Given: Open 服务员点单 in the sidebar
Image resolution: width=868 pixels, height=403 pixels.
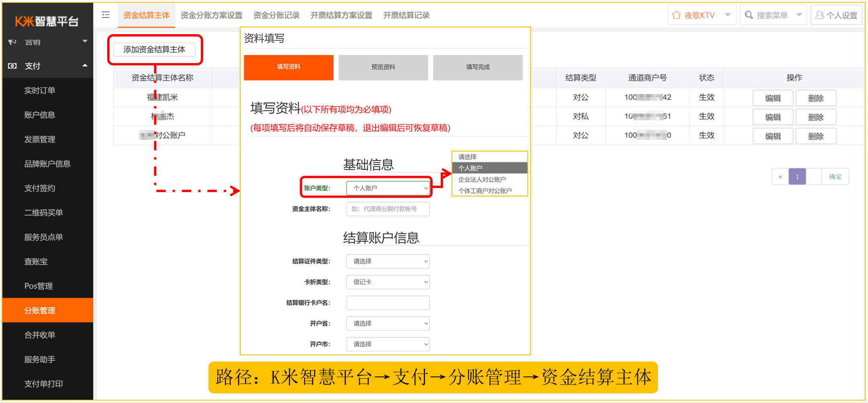Looking at the screenshot, I should pos(48,237).
